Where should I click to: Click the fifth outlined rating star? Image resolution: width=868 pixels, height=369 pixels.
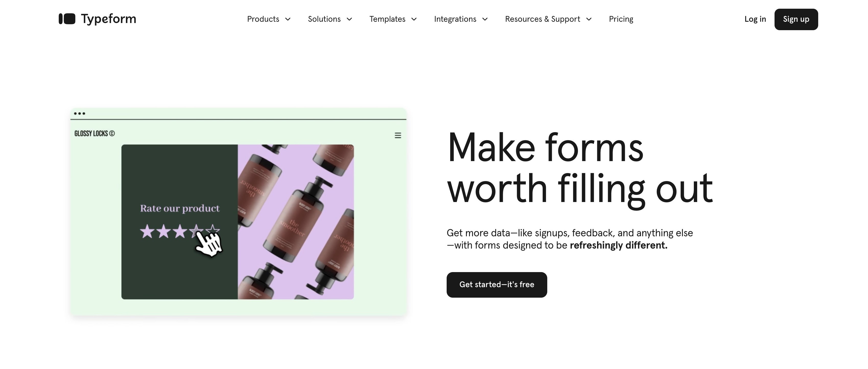(213, 230)
